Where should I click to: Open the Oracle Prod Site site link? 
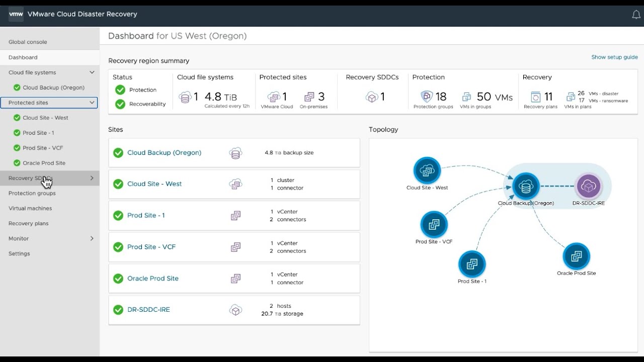point(153,279)
